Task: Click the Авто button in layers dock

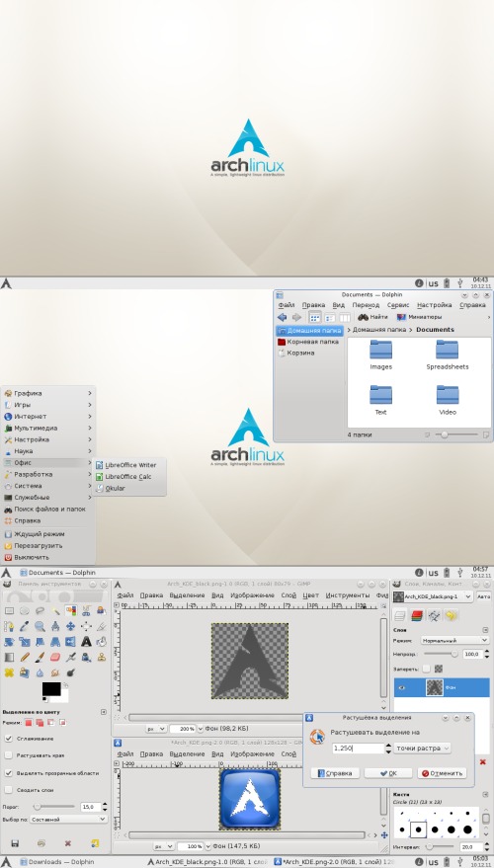Action: pos(483,596)
